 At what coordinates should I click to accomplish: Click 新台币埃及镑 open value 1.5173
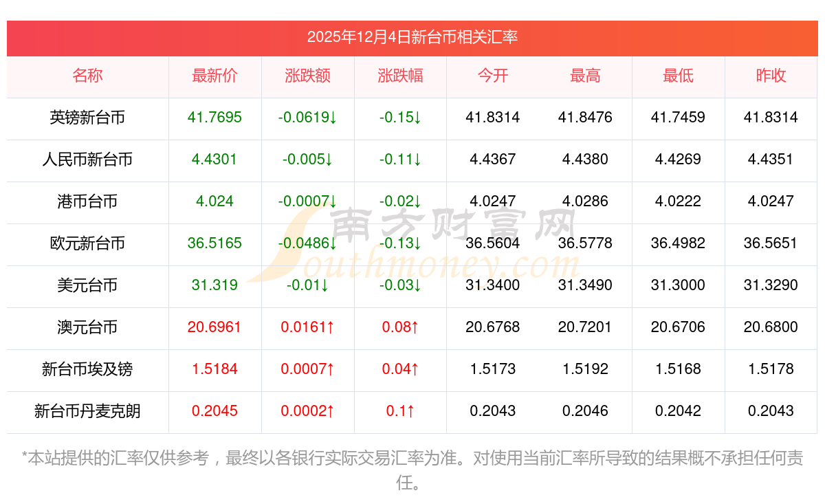point(493,369)
